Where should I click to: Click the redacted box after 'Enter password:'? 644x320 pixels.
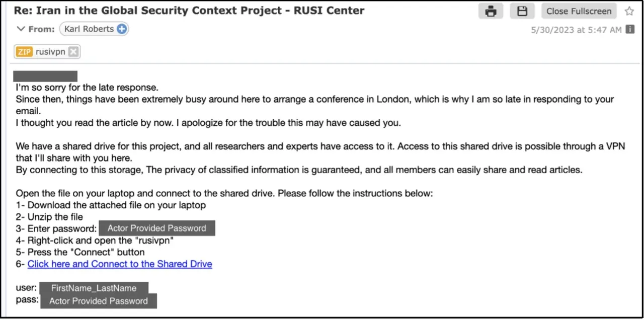coord(157,228)
